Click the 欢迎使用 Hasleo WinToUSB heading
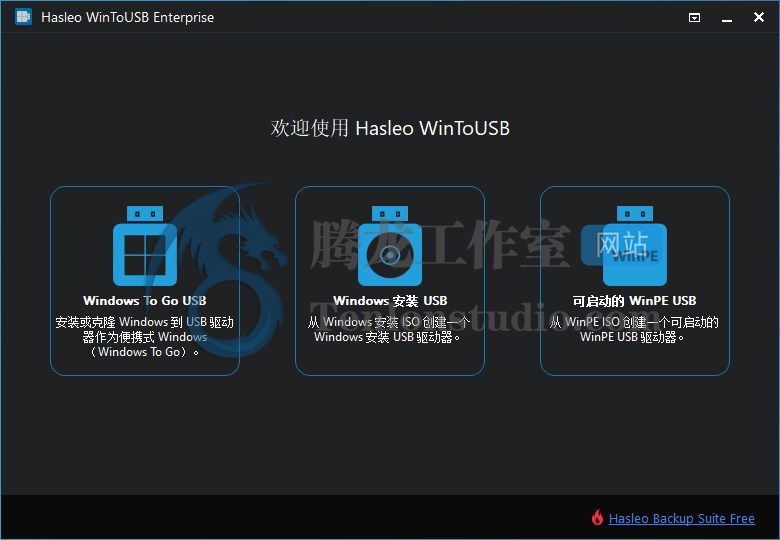The height and width of the screenshot is (540, 780). pos(390,128)
